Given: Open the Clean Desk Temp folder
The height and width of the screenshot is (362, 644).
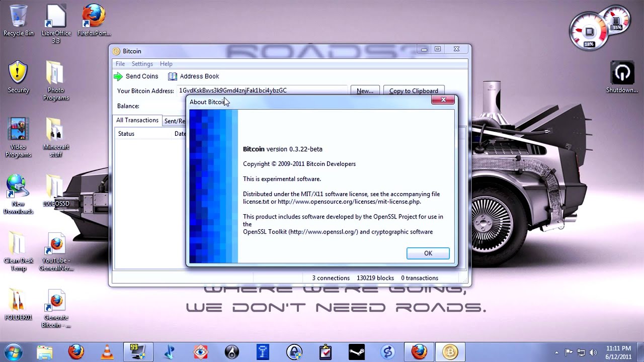Looking at the screenshot, I should point(19,251).
